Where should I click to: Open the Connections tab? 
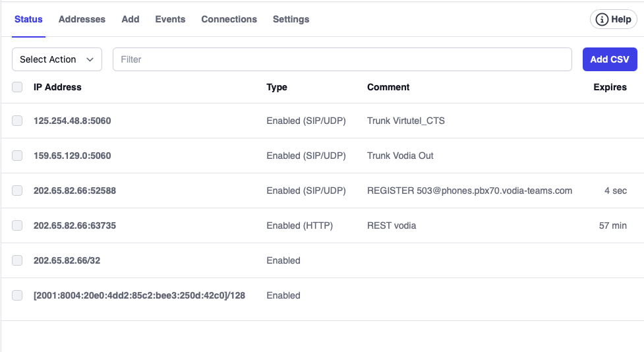click(229, 19)
